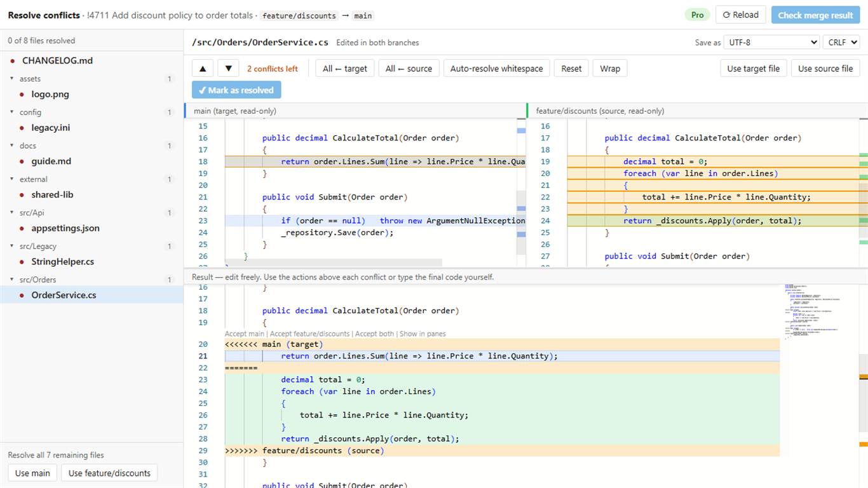This screenshot has width=868, height=488.
Task: Accept all changes from target
Action: 345,69
